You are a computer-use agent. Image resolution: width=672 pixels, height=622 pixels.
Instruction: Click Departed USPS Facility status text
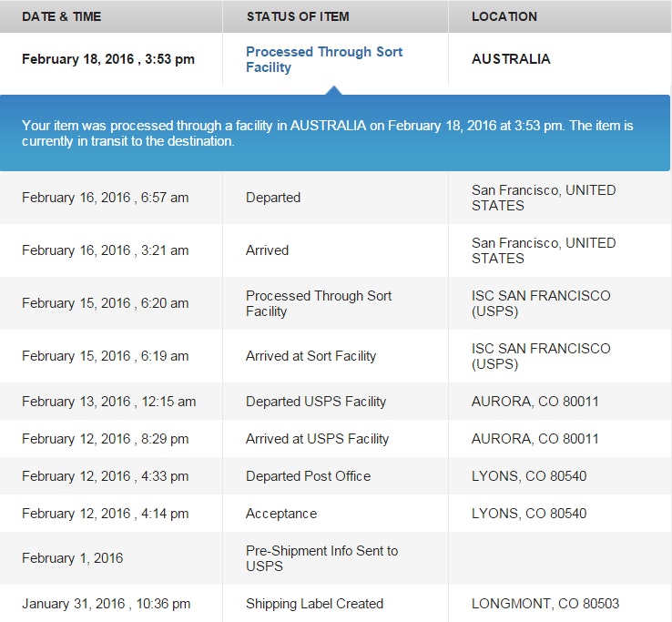coord(315,402)
